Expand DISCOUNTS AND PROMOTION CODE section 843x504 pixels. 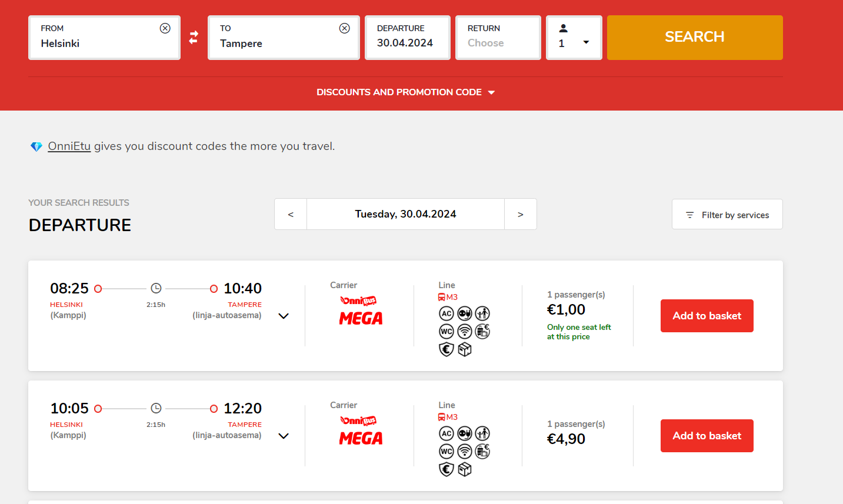click(406, 92)
